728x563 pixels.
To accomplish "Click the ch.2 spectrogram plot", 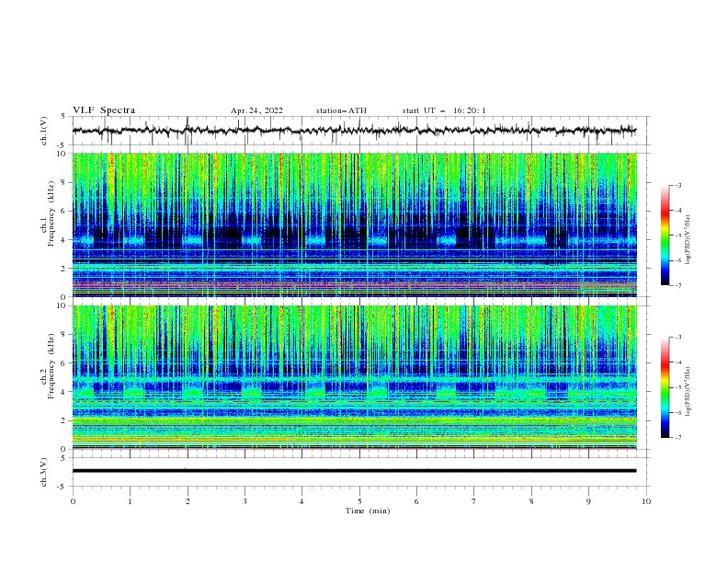I will tap(355, 377).
